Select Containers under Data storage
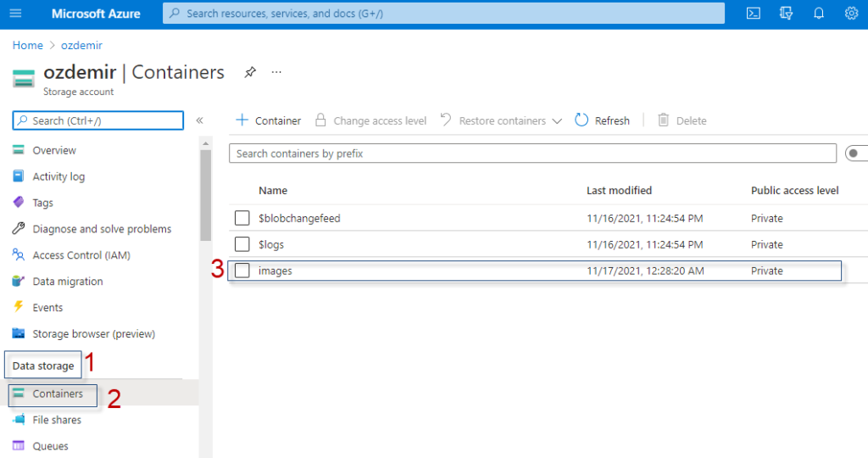This screenshot has height=458, width=868. [58, 394]
